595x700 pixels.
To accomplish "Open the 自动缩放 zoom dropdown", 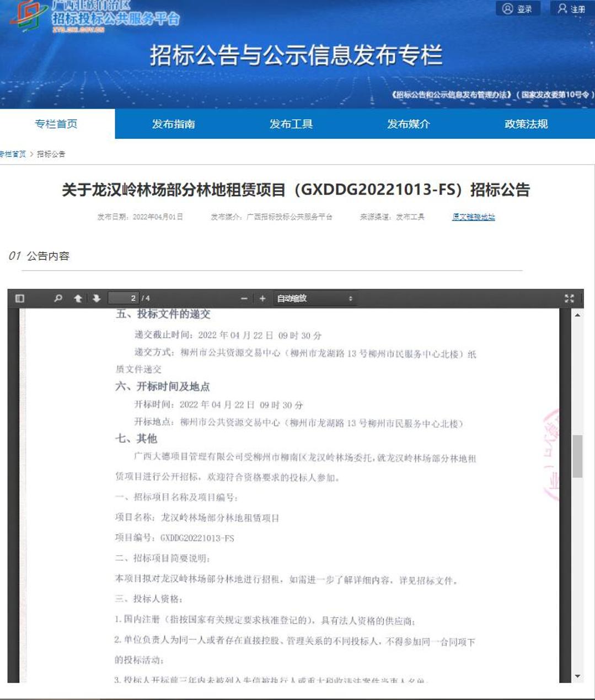I will 315,298.
